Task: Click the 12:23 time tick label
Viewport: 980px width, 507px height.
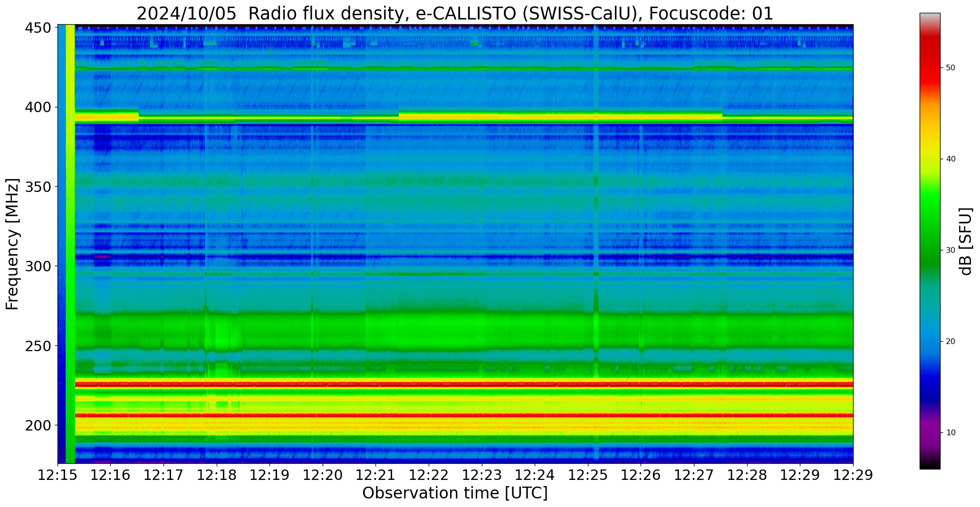Action: (x=482, y=475)
